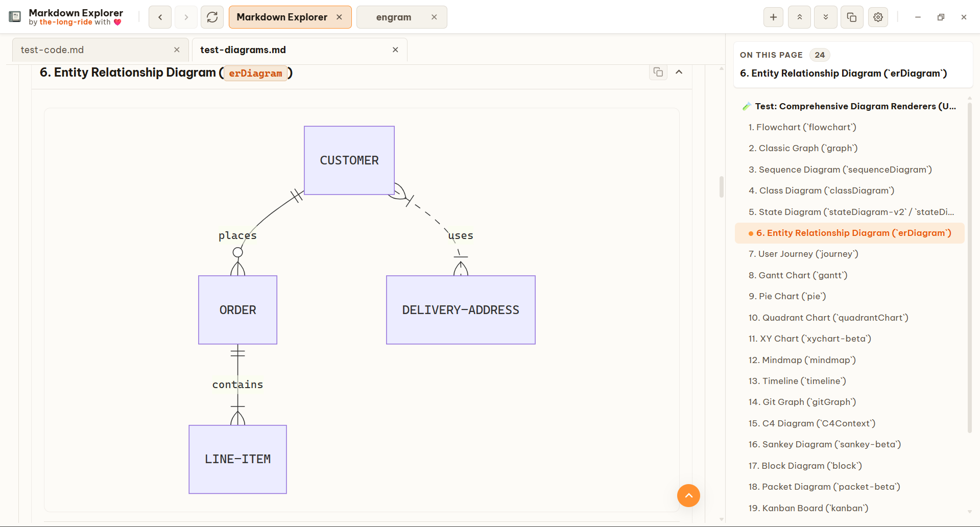Jump to 11. XY Chart section
The width and height of the screenshot is (980, 527).
click(849, 339)
